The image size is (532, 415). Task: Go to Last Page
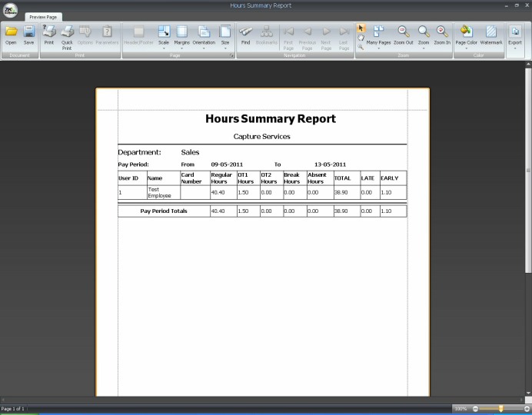click(x=344, y=38)
